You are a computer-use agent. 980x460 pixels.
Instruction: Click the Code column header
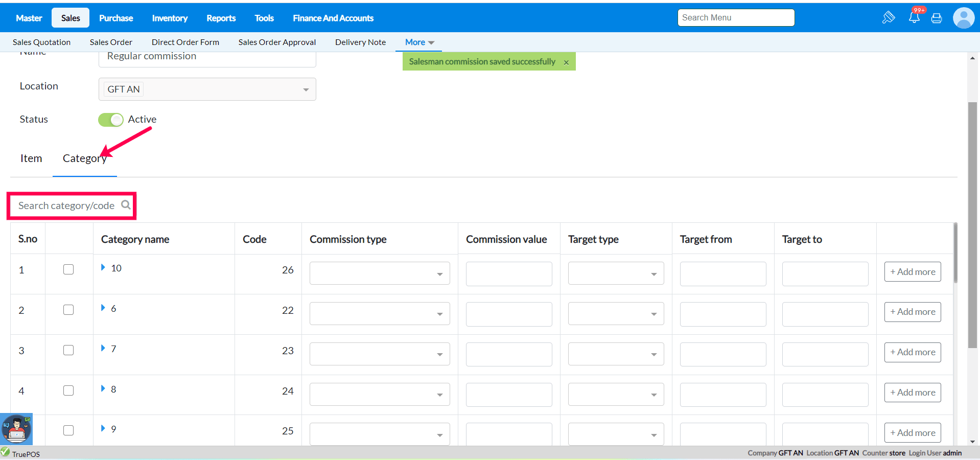tap(254, 239)
